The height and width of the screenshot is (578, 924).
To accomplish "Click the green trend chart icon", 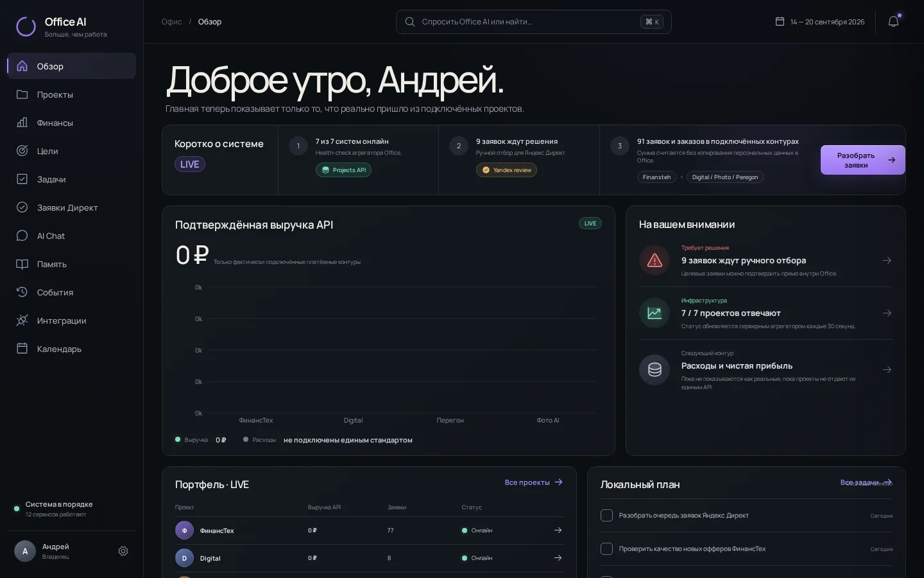I will pyautogui.click(x=654, y=313).
